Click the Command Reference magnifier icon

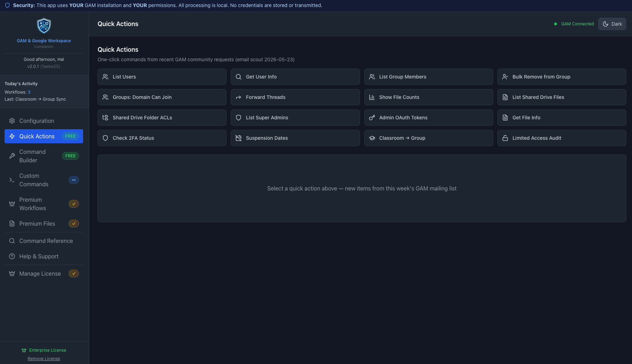[12, 241]
